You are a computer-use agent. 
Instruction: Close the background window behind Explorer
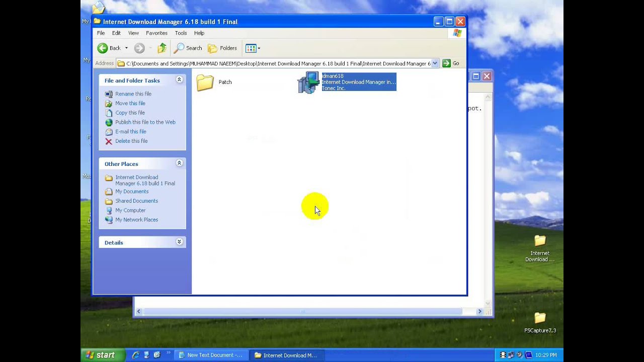tap(487, 76)
